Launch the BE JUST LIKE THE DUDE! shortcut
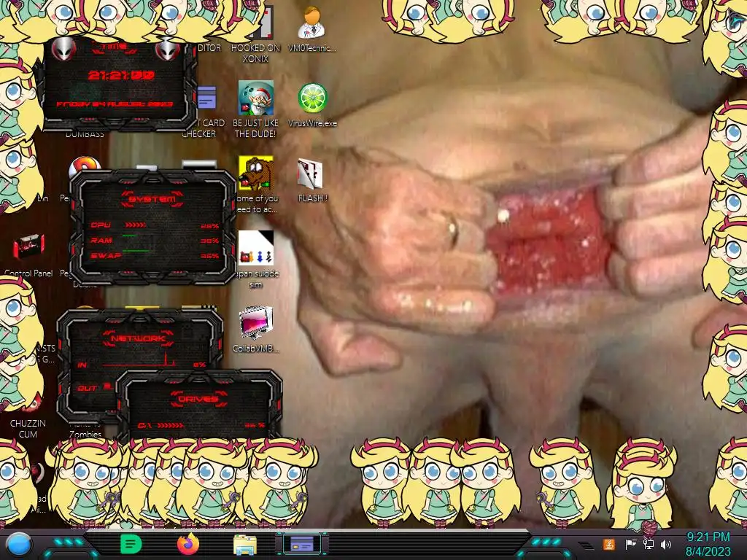 point(256,109)
